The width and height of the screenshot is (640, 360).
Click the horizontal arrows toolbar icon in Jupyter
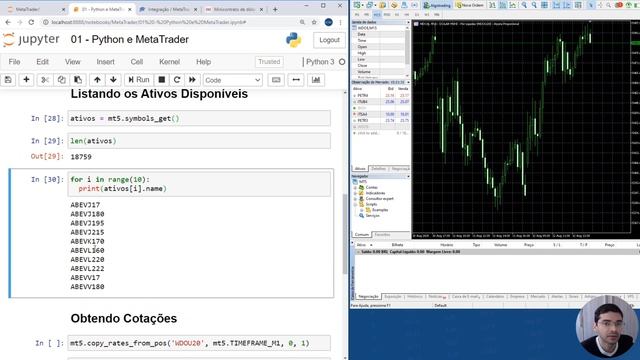296,80
